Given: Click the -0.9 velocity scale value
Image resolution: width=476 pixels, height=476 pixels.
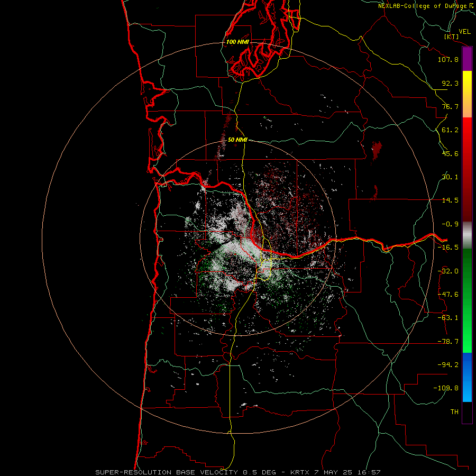Looking at the screenshot, I should [x=450, y=224].
